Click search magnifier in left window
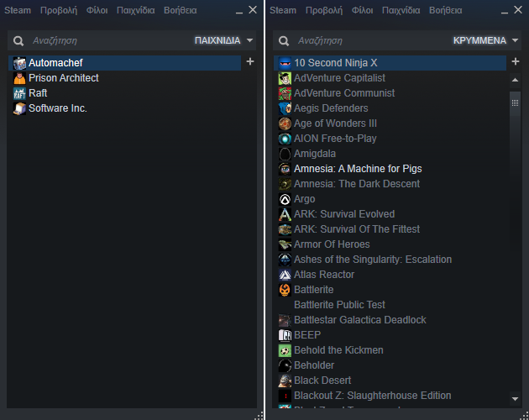This screenshot has width=529, height=420. (x=18, y=41)
